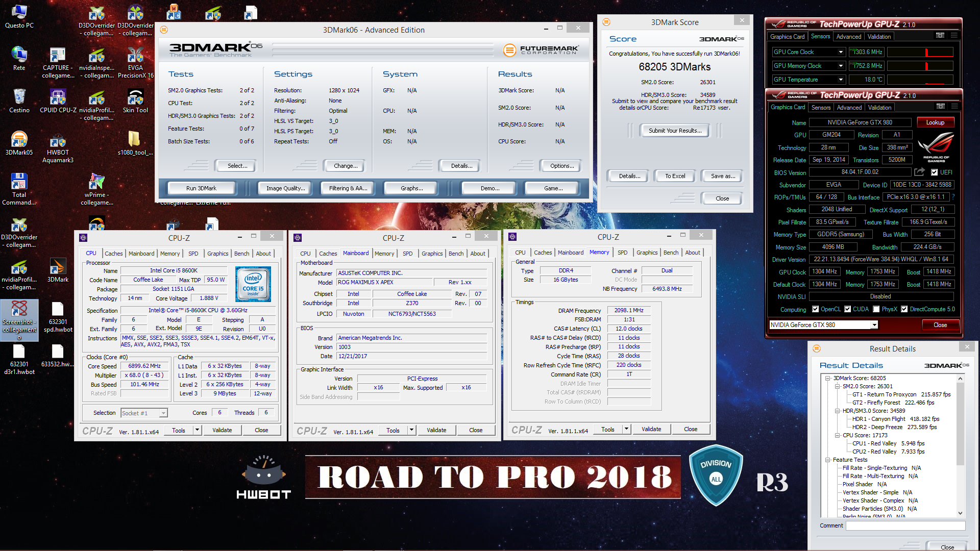Take screenshot with GPU-Z Sensors window camera icon
This screenshot has width=980, height=551.
pos(940,36)
